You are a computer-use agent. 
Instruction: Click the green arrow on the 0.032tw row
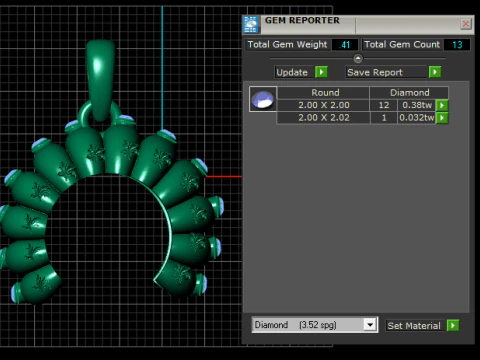(x=442, y=118)
